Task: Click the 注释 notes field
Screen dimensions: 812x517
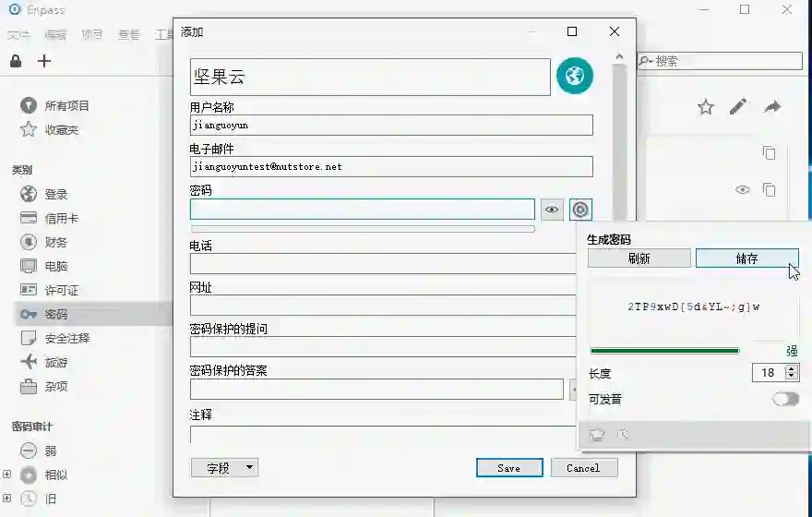Action: click(383, 434)
